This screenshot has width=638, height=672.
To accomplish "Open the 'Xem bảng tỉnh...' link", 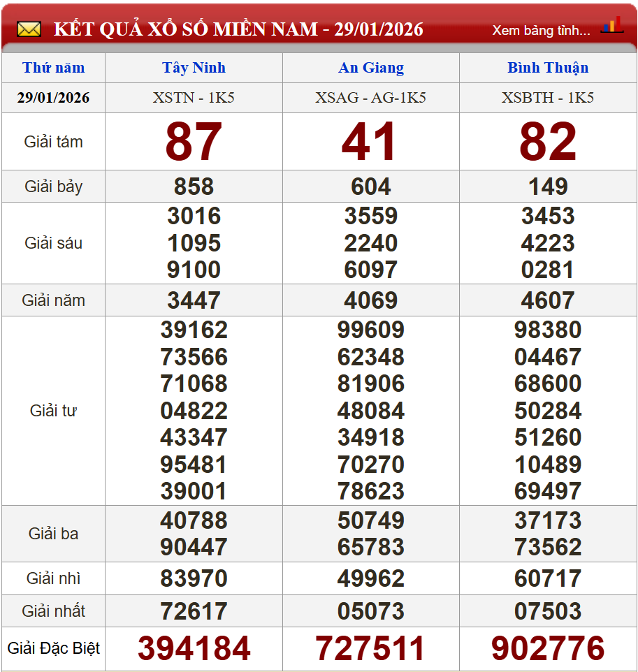I will pos(541,30).
